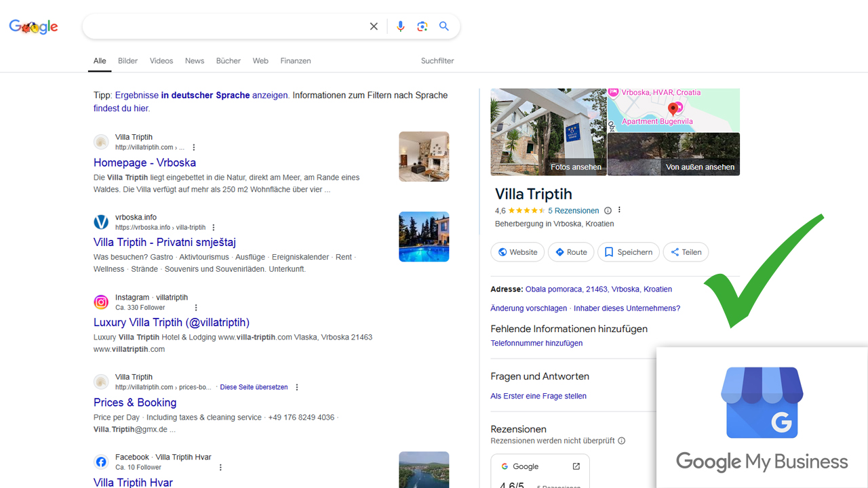Open Google Lens image search
868x488 pixels.
click(422, 26)
